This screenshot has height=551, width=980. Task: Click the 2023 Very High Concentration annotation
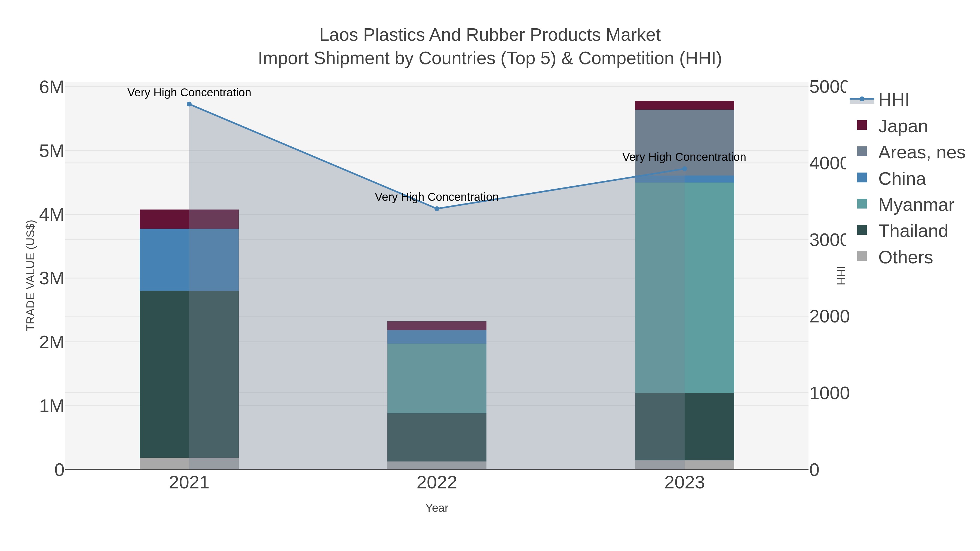click(x=684, y=157)
